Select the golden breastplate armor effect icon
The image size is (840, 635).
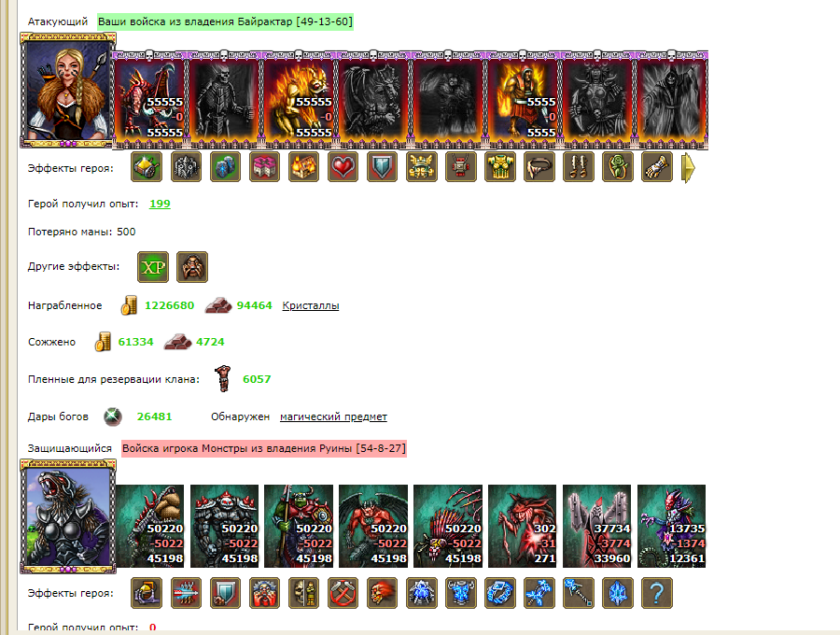click(x=500, y=167)
